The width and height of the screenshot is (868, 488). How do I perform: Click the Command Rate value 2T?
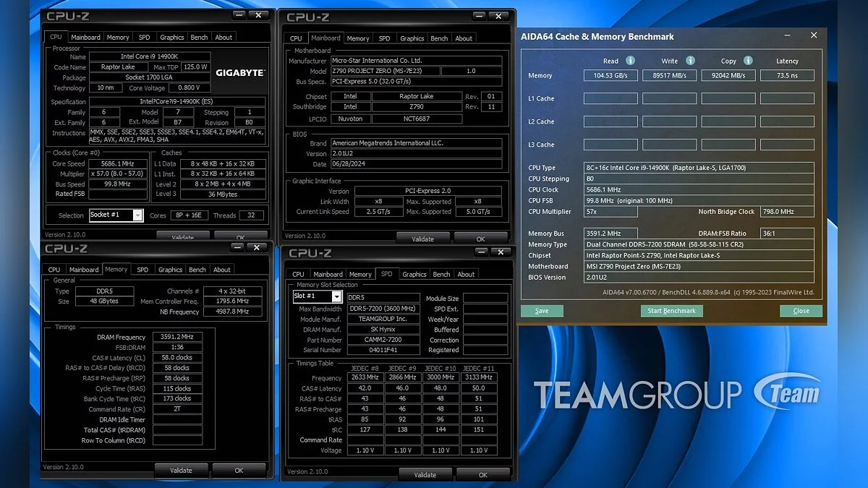point(177,409)
